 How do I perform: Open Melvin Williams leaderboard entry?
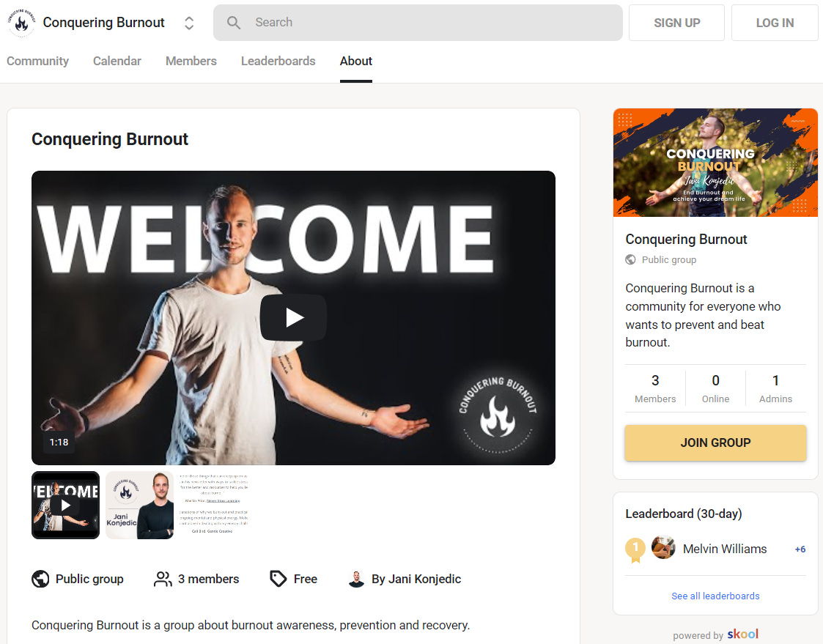[725, 549]
